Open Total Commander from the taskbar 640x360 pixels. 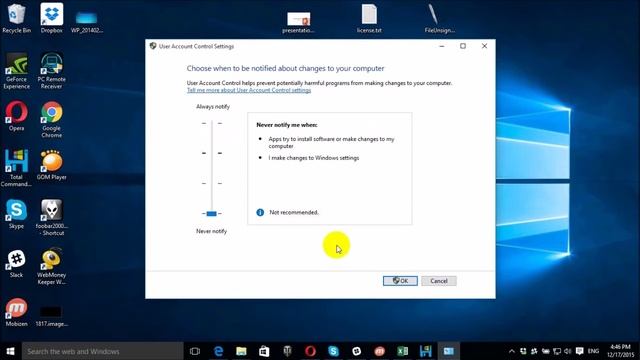(x=425, y=351)
